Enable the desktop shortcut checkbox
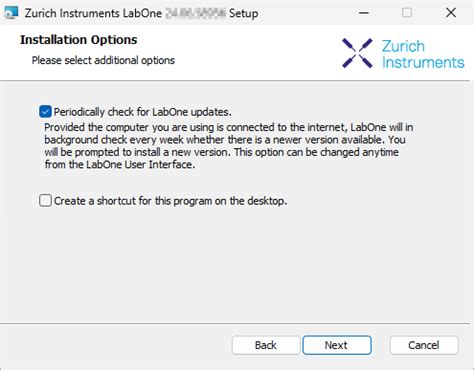 pyautogui.click(x=45, y=201)
